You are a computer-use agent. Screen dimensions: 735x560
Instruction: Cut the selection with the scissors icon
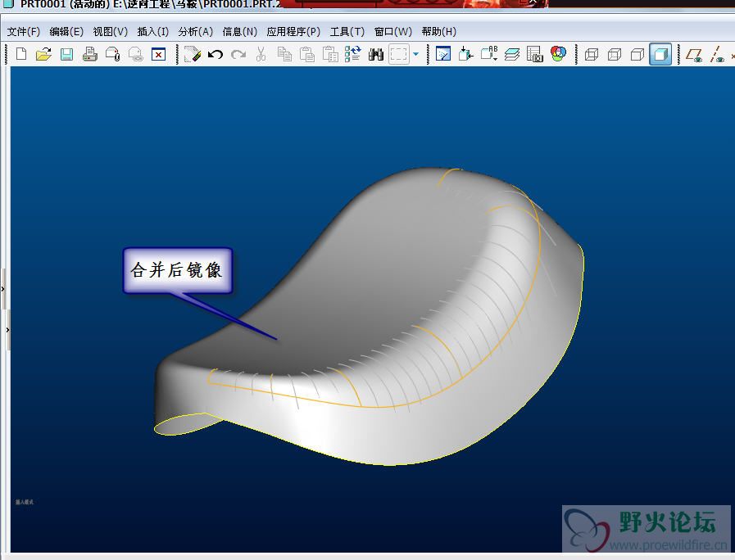tap(261, 54)
